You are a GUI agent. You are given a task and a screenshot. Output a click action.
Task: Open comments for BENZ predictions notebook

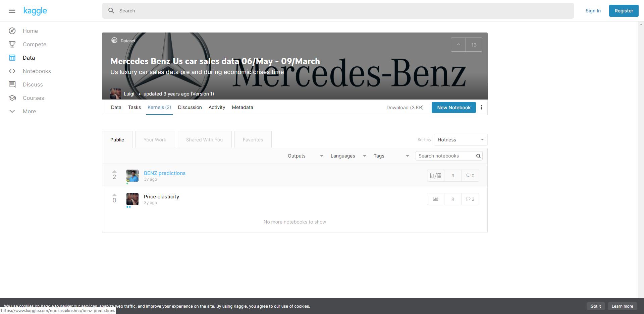click(470, 176)
